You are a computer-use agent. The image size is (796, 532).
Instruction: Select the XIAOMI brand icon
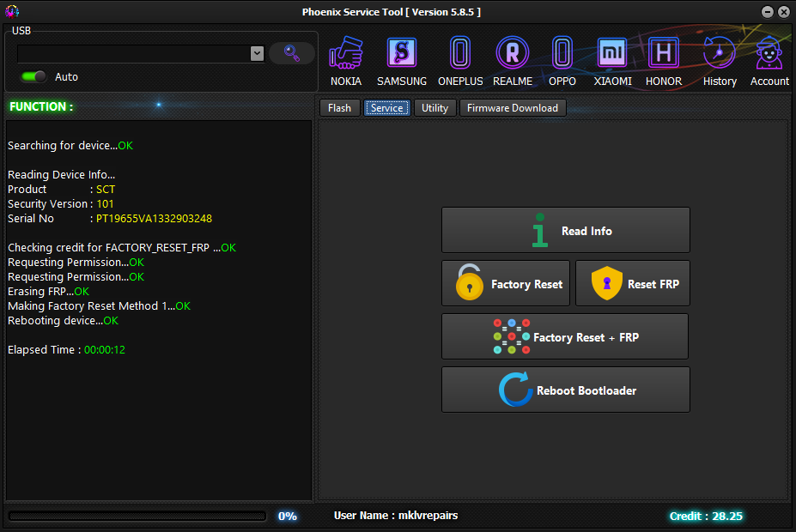coord(612,52)
